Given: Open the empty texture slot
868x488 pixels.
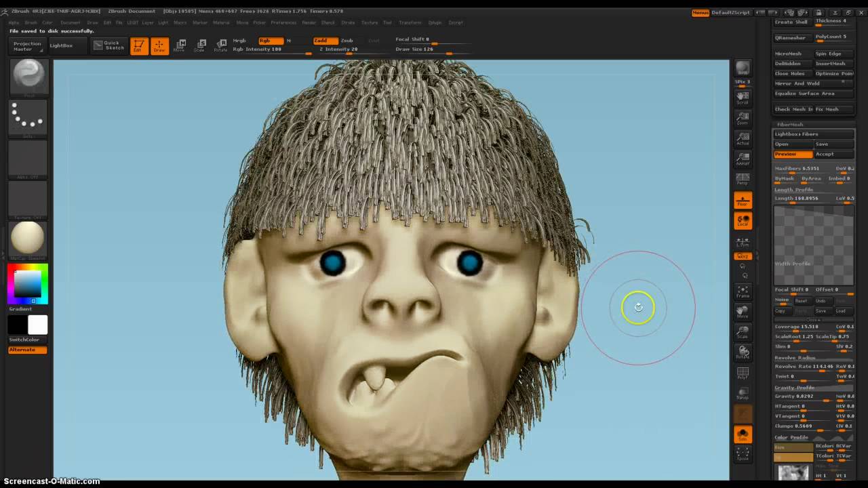Looking at the screenshot, I should click(x=28, y=199).
